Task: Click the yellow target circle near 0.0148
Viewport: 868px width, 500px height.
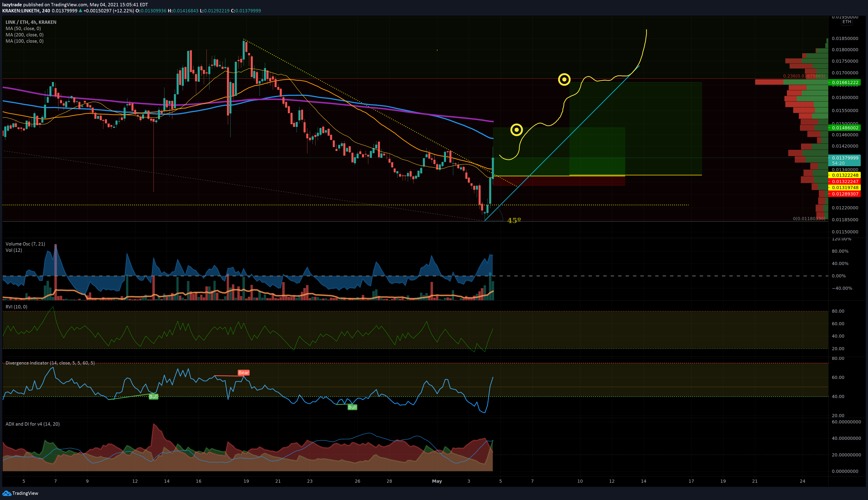Action: pyautogui.click(x=516, y=130)
